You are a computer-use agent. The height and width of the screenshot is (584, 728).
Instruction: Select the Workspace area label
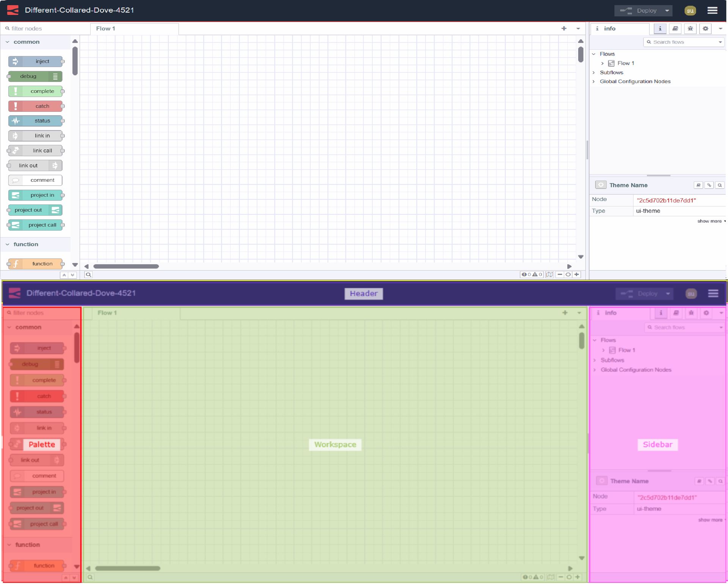[335, 444]
